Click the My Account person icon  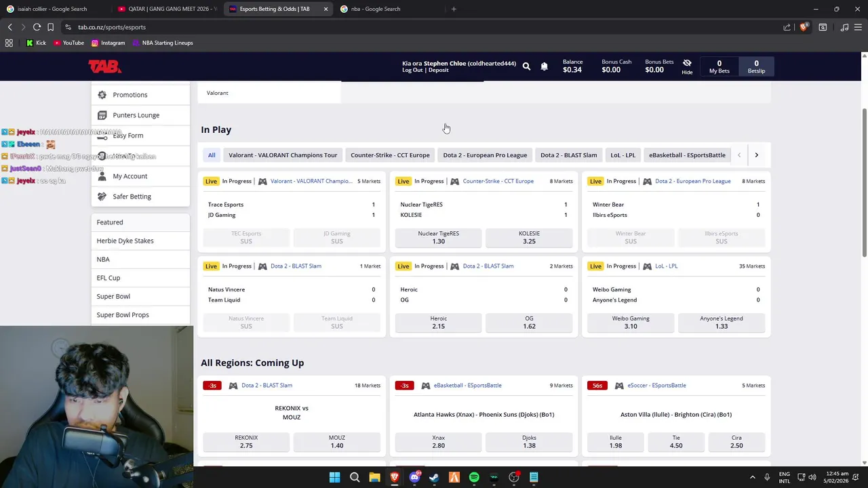(102, 176)
